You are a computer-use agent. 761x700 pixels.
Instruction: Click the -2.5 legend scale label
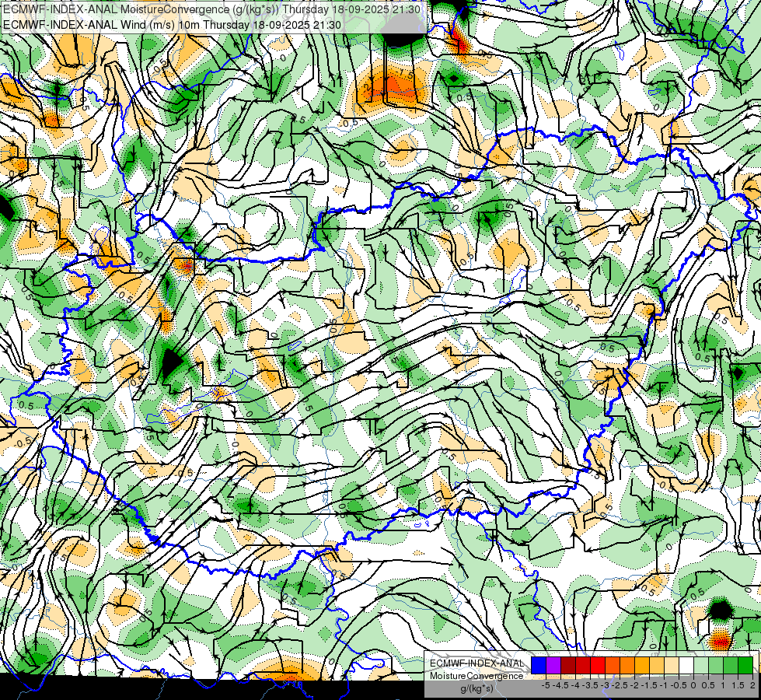[x=620, y=685]
